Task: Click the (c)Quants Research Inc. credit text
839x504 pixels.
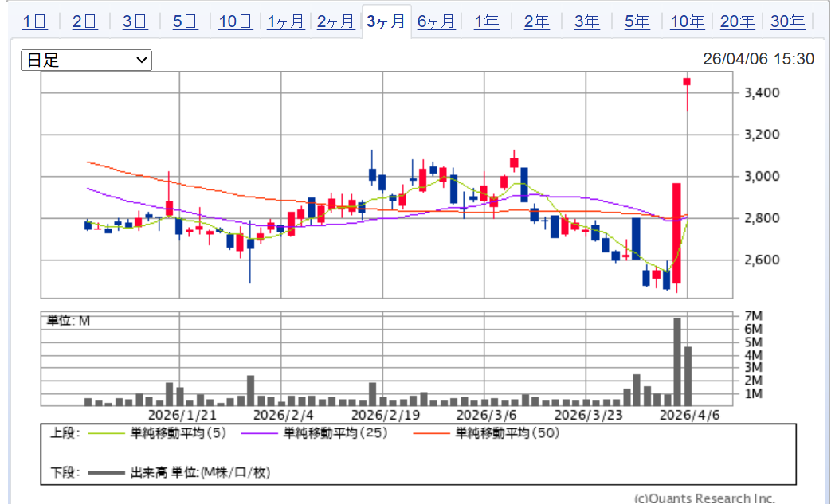Action: (x=704, y=498)
